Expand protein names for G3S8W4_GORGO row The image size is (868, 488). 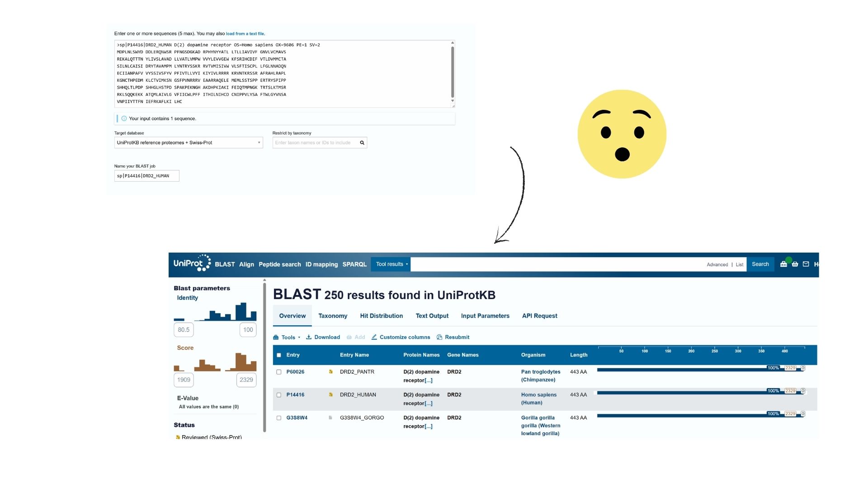(x=429, y=427)
